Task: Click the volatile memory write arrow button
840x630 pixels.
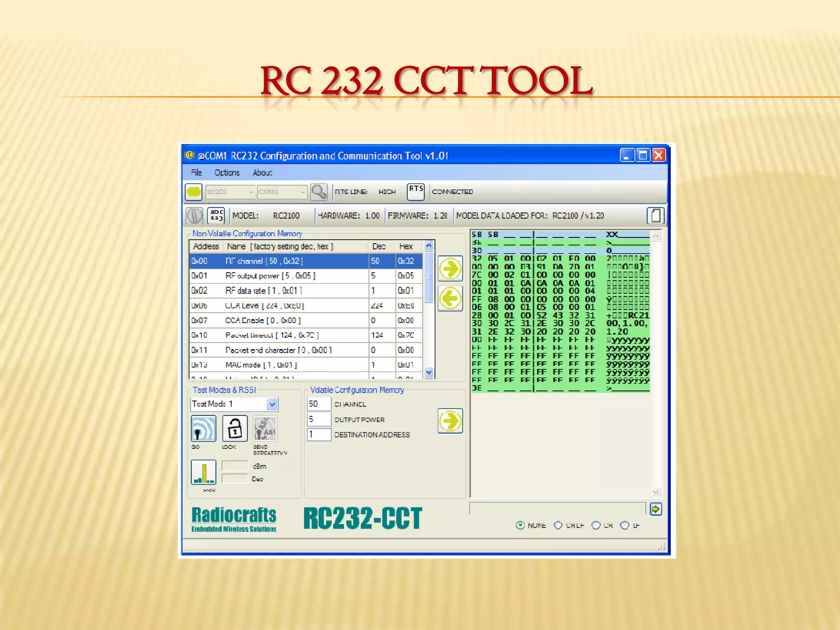Action: (x=450, y=420)
